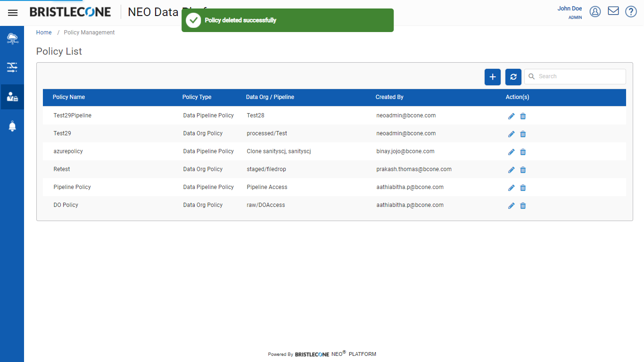Click the Policy List heading

[59, 51]
